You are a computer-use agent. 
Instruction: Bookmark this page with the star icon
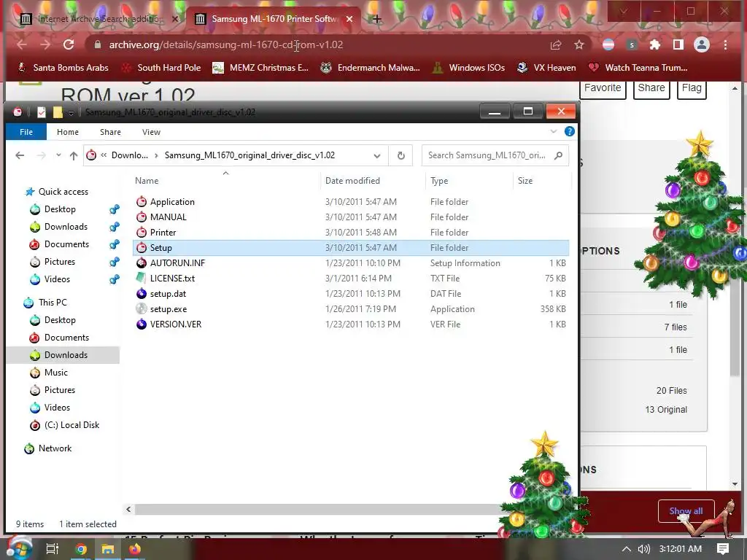578,44
